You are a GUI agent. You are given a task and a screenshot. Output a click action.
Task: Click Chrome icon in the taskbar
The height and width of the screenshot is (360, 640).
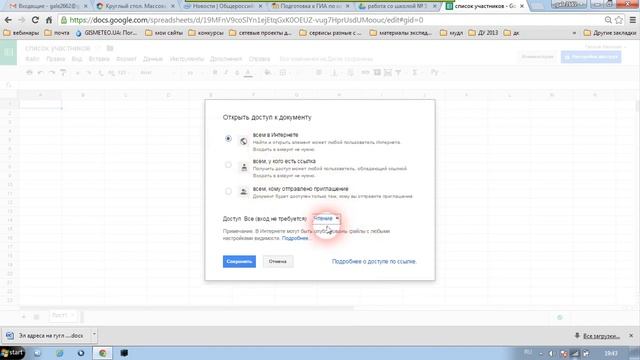102,353
